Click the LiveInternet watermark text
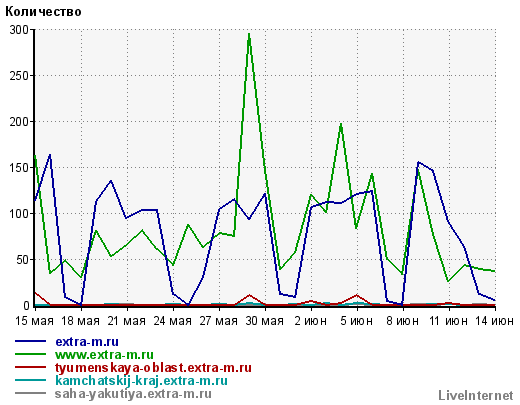 pos(476,395)
